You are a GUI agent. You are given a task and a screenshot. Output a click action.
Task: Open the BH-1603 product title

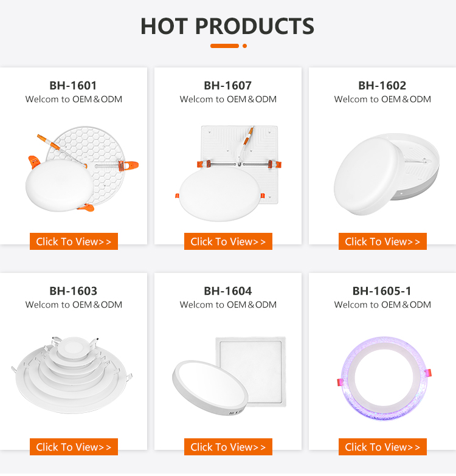click(73, 291)
